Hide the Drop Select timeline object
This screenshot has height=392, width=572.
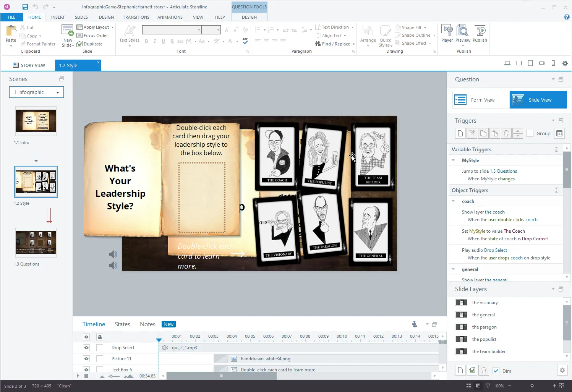86,348
